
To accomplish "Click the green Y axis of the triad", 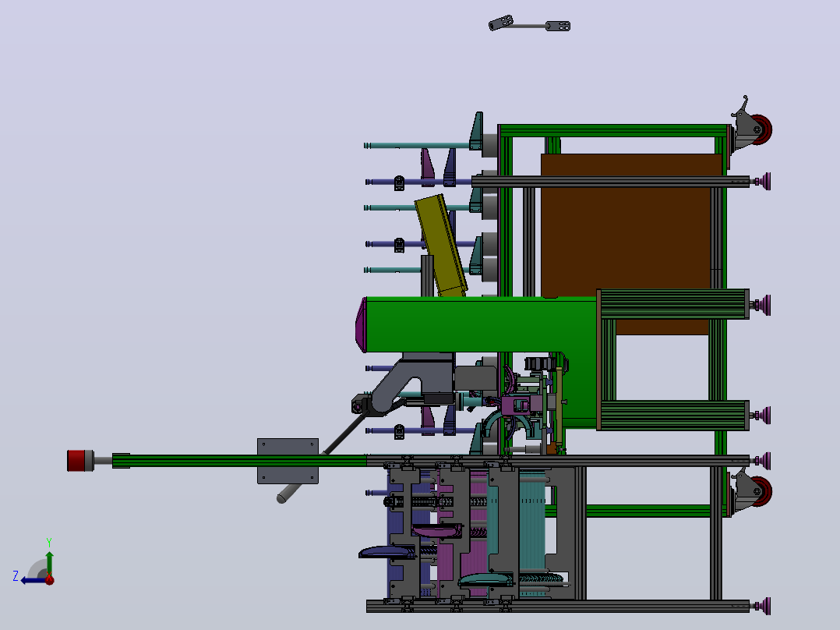I will 49,564.
